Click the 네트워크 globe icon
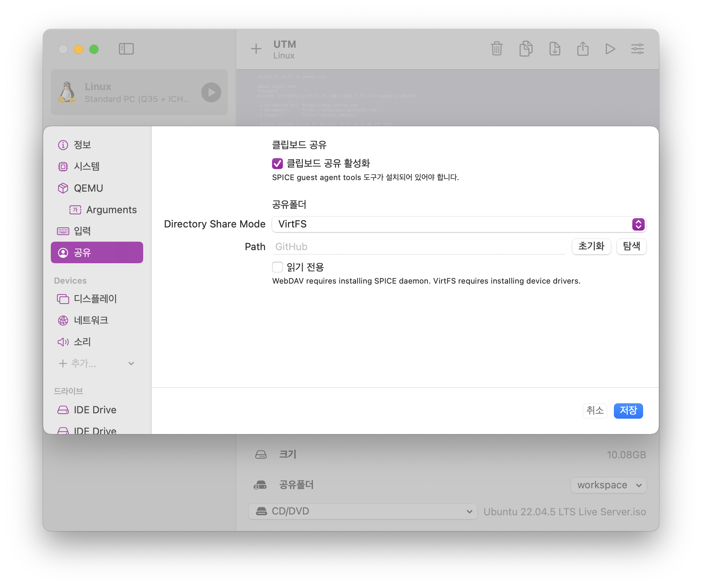 (x=63, y=320)
